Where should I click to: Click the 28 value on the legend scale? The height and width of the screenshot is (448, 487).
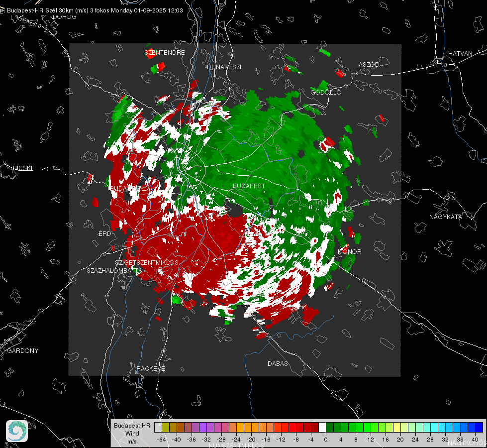pyautogui.click(x=430, y=440)
